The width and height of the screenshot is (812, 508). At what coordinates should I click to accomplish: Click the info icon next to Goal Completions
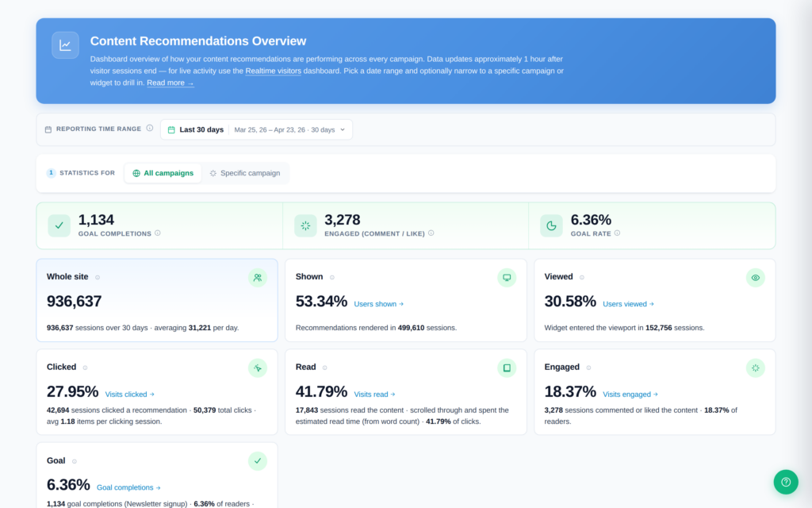coord(158,233)
